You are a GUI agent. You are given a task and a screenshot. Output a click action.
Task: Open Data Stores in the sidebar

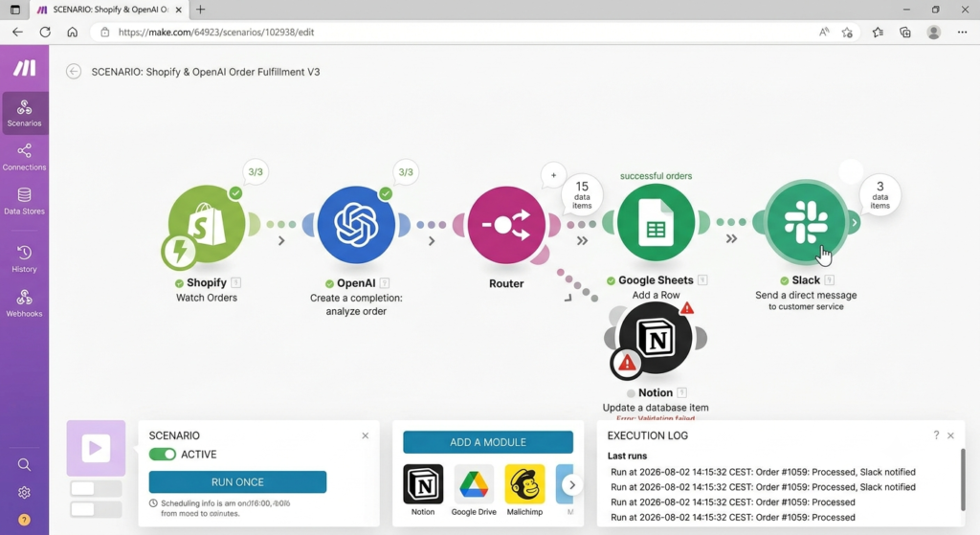[x=24, y=201]
